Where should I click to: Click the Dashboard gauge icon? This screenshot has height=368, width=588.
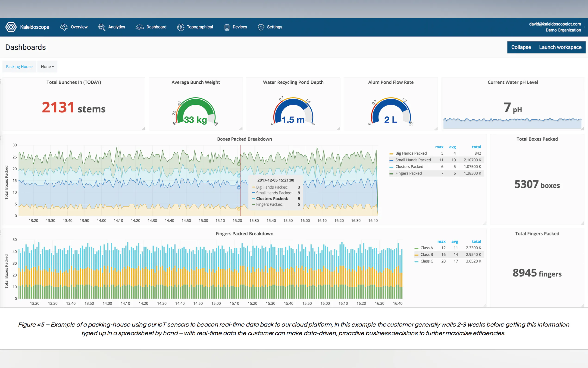click(140, 27)
